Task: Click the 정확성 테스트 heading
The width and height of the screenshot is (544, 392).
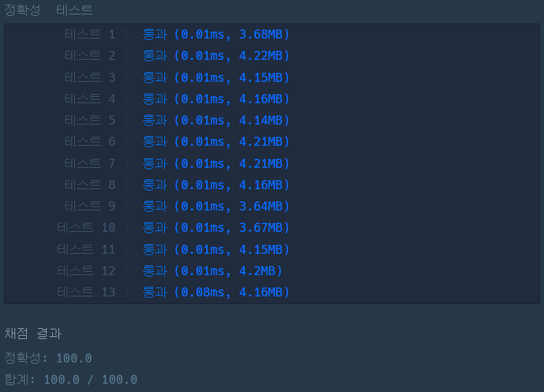Action: pyautogui.click(x=49, y=10)
